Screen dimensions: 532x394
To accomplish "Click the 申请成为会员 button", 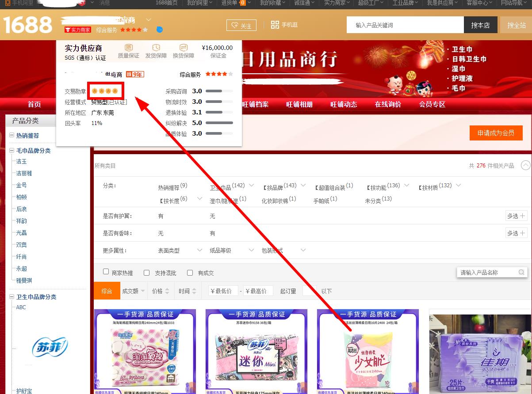I will pos(496,133).
